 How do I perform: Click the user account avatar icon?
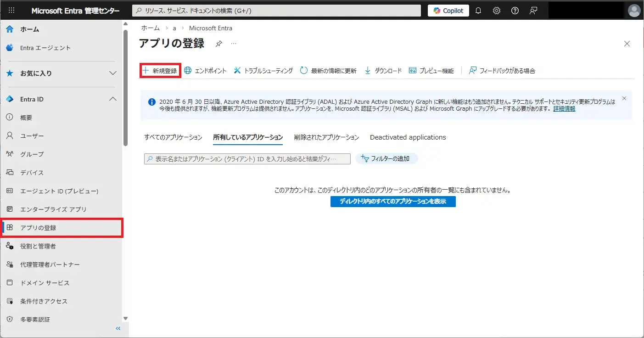coord(634,11)
